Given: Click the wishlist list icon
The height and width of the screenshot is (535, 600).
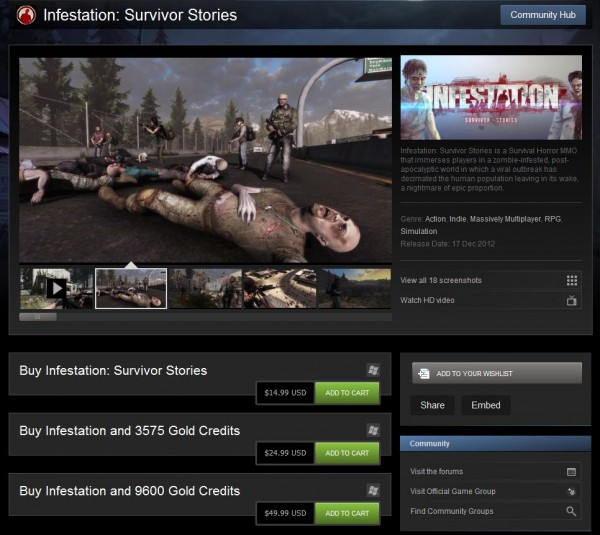Looking at the screenshot, I should point(424,373).
